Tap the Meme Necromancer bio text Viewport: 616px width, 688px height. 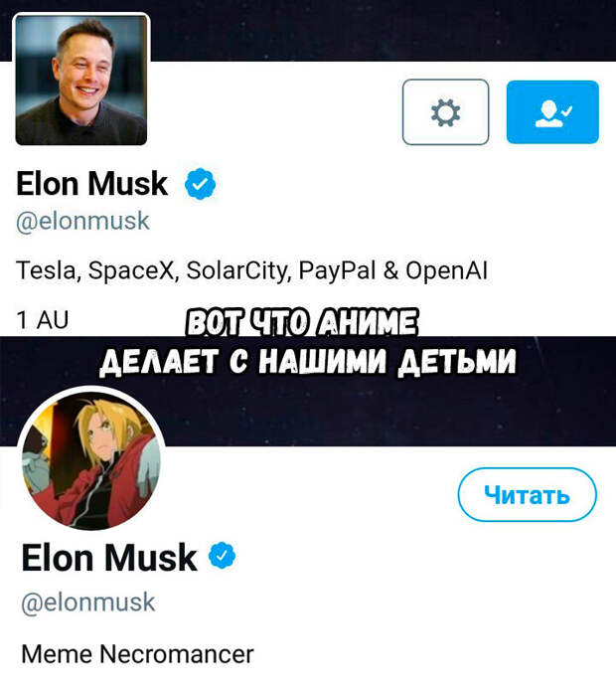pyautogui.click(x=137, y=654)
